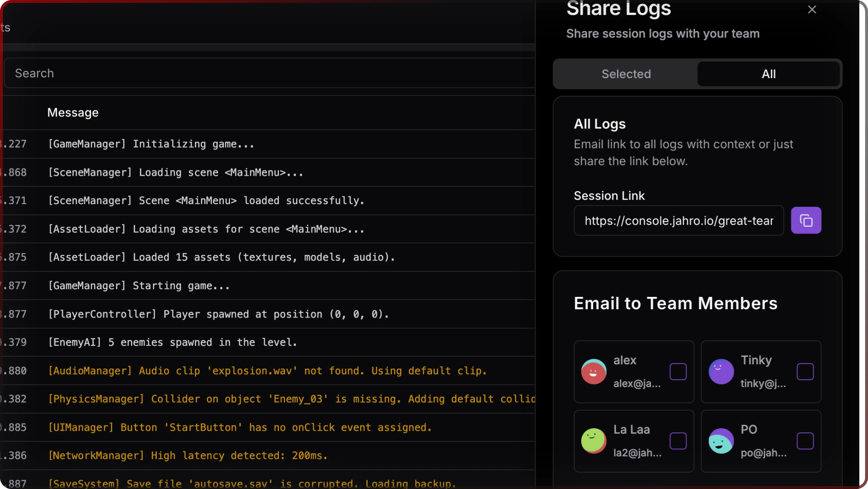Click Tinky's purple avatar icon
The width and height of the screenshot is (868, 489).
pos(721,371)
